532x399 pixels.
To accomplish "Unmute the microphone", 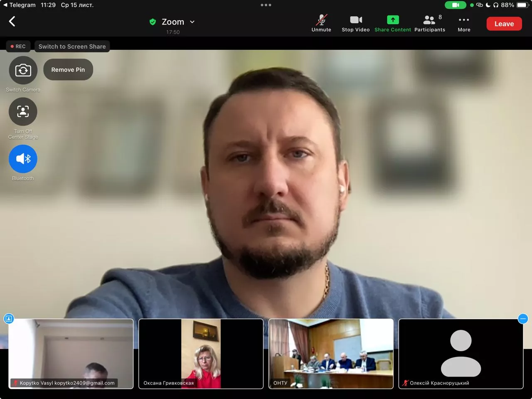I will 321,23.
